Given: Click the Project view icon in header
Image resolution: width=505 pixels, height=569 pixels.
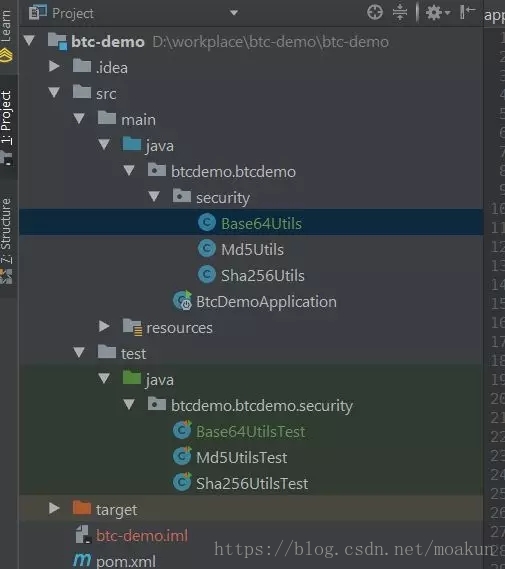Looking at the screenshot, I should tap(38, 12).
